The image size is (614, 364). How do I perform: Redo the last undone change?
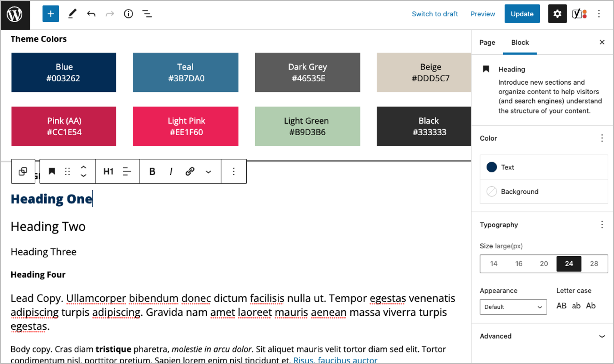110,14
